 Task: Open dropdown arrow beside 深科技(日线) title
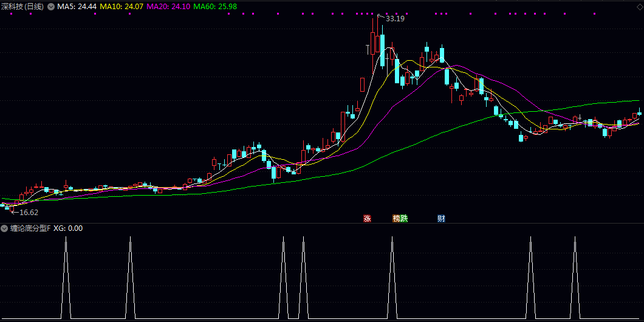(51, 7)
